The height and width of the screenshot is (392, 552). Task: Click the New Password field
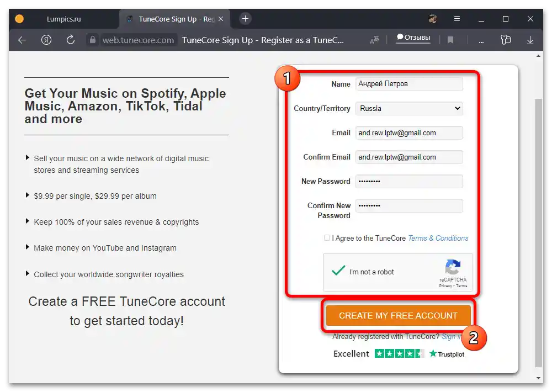click(x=409, y=182)
